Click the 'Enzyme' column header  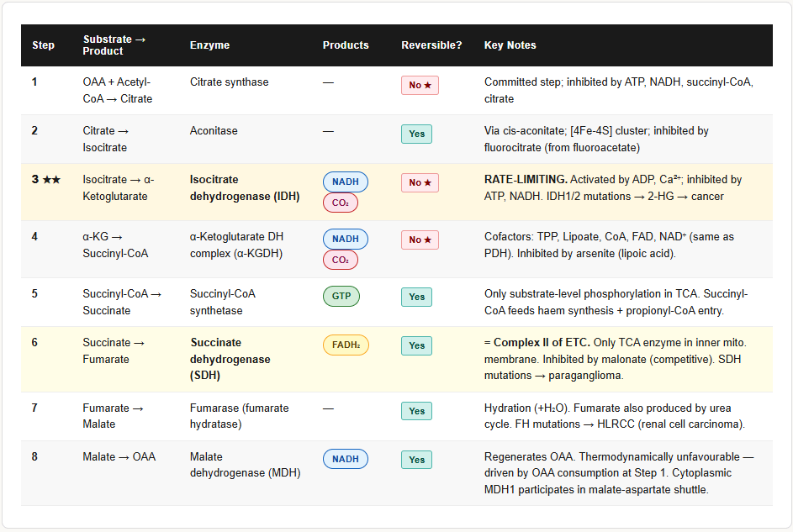[x=209, y=45]
